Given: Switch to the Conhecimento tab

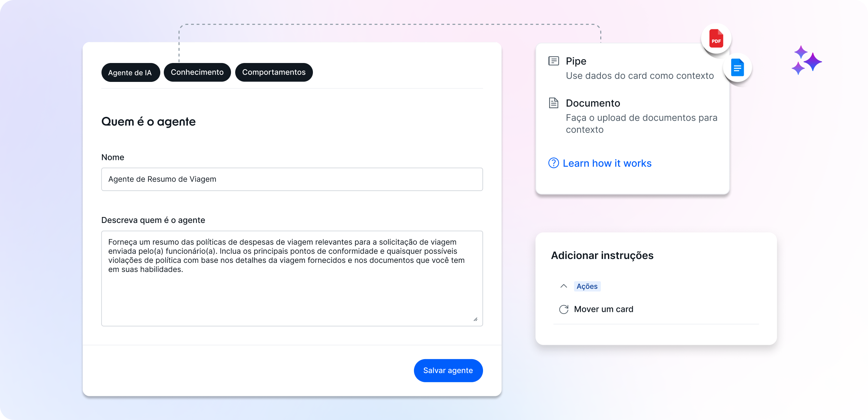Looking at the screenshot, I should coord(197,72).
